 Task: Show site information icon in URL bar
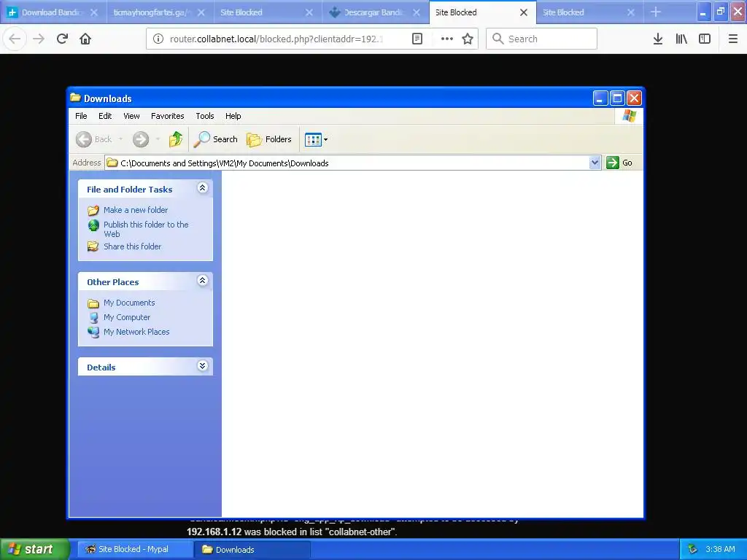158,39
